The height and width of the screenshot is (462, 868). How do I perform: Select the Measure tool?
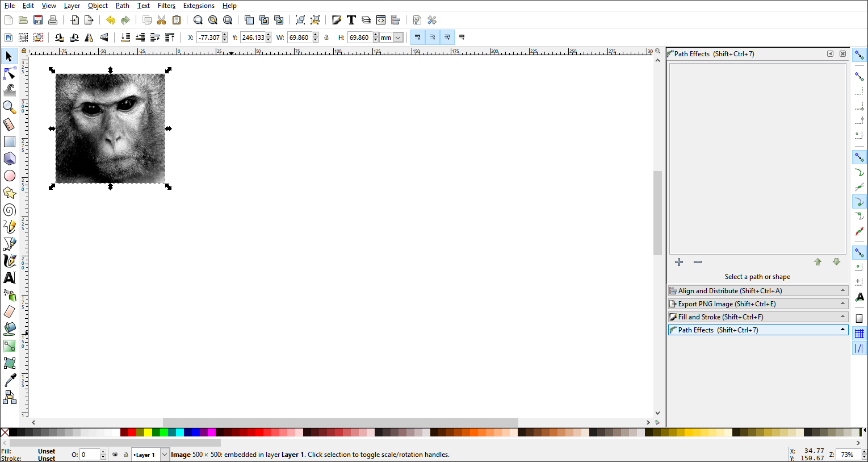(x=9, y=124)
